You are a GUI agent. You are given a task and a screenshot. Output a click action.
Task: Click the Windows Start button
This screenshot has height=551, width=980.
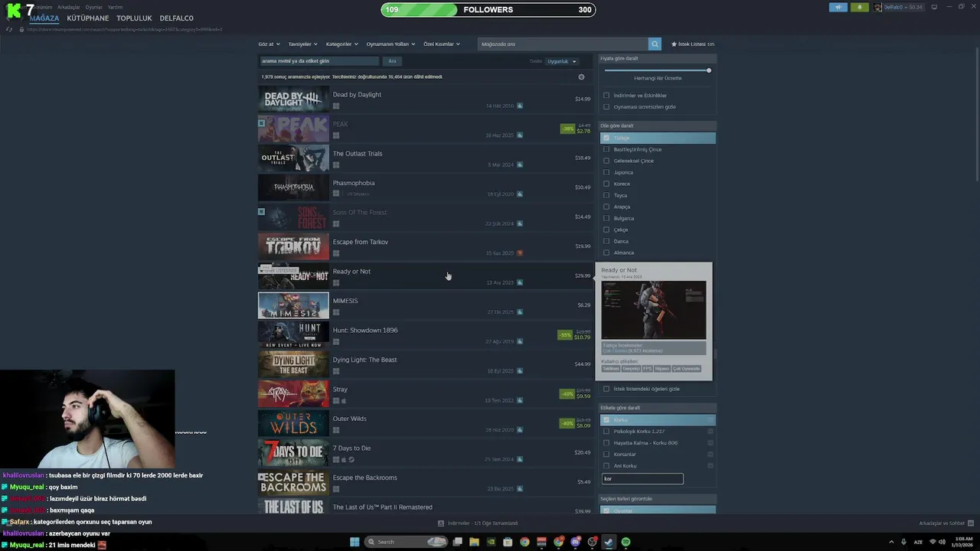point(354,542)
